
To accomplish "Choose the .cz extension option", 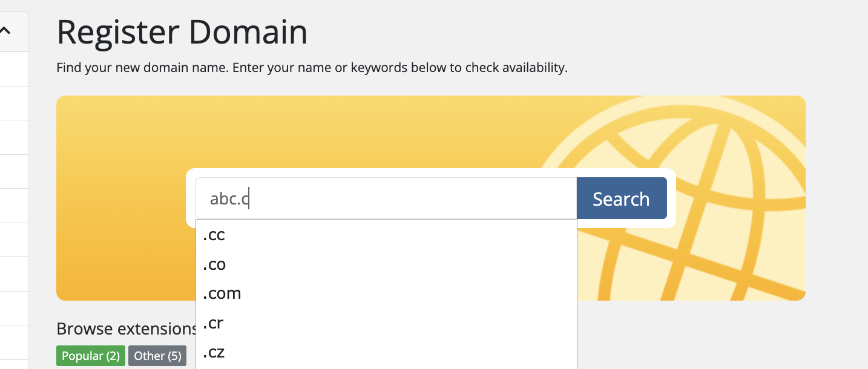I will coord(214,352).
